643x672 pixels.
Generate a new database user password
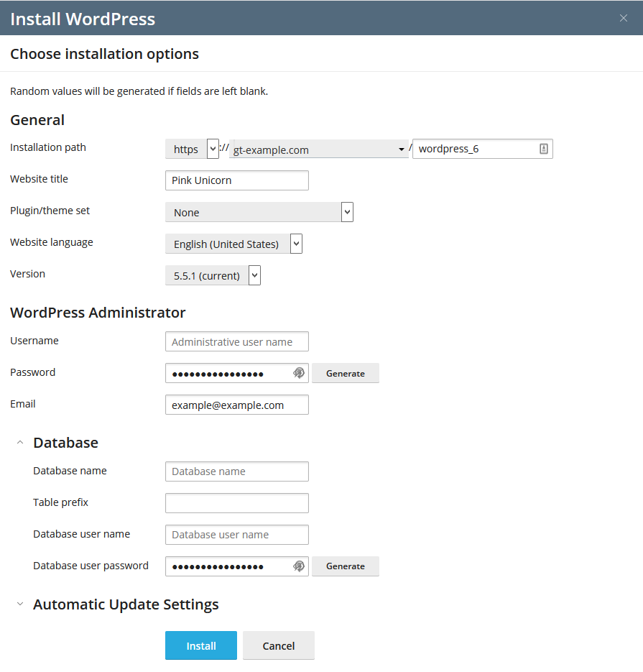click(346, 566)
